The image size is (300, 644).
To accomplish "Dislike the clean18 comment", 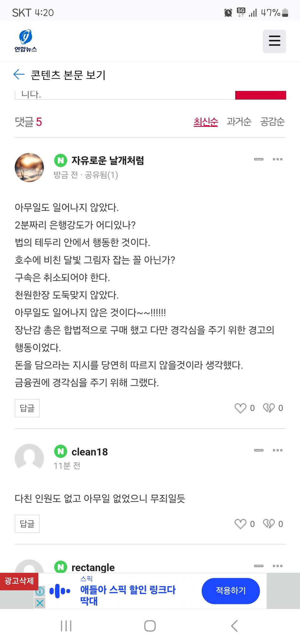I will tap(269, 524).
